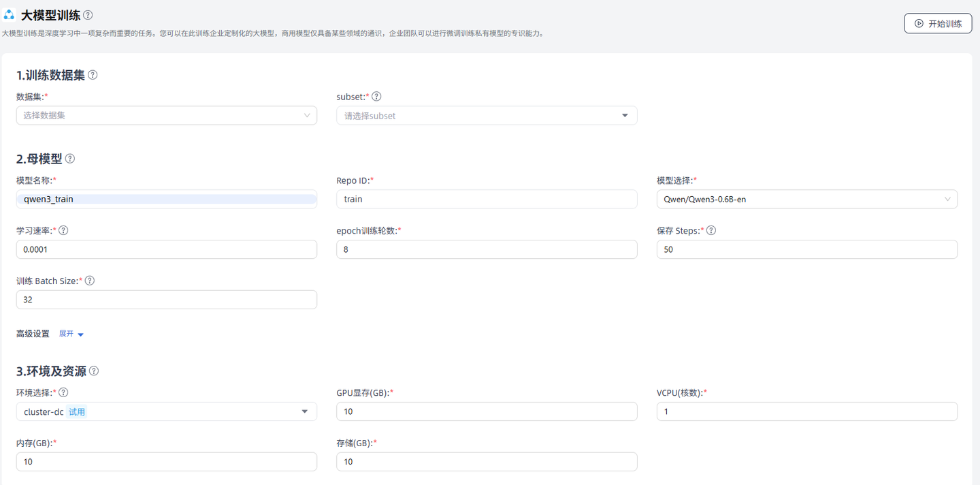
Task: Click the 试用 badge next to cluster-dc
Action: [x=77, y=411]
